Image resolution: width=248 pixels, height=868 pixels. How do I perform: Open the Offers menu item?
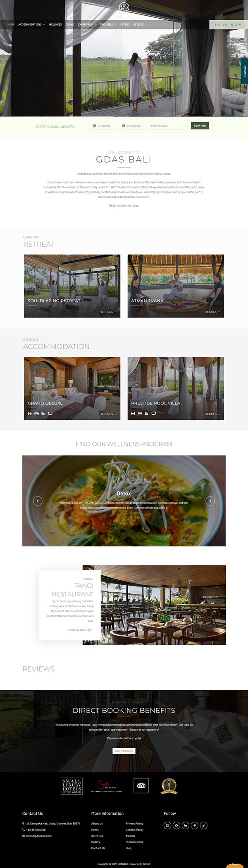click(125, 24)
